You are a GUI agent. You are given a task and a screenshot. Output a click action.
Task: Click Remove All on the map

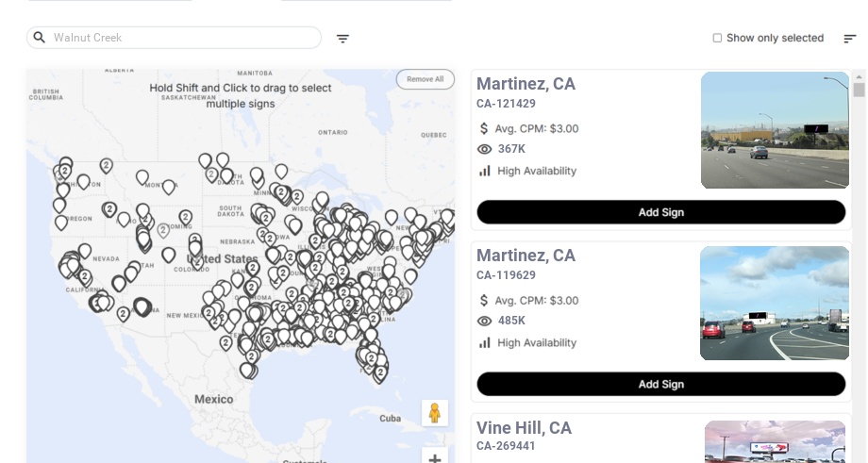coord(425,79)
